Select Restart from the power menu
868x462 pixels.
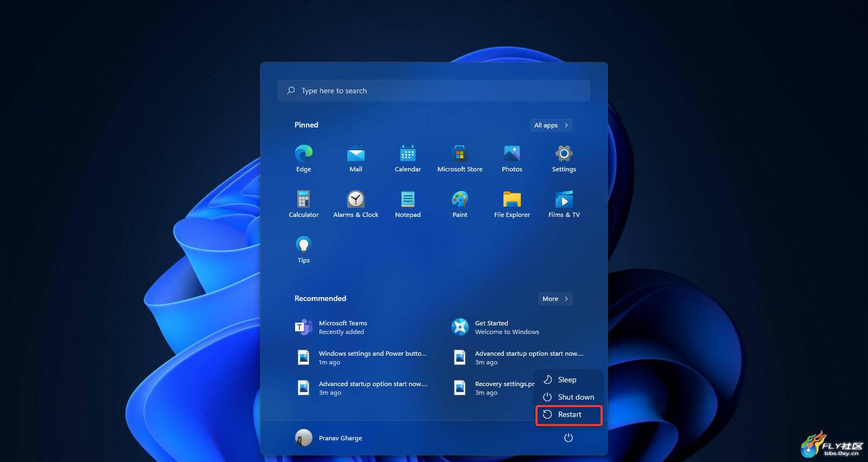click(x=569, y=415)
